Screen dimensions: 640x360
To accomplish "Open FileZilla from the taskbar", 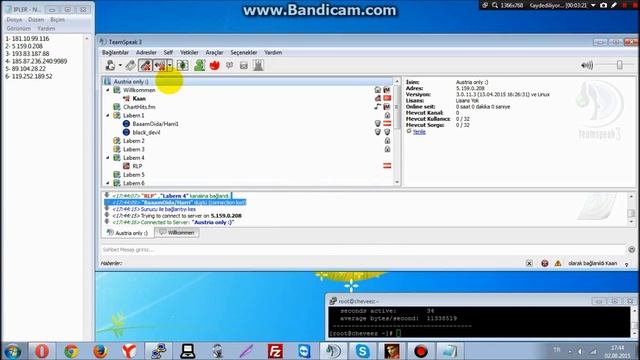I will (x=275, y=351).
